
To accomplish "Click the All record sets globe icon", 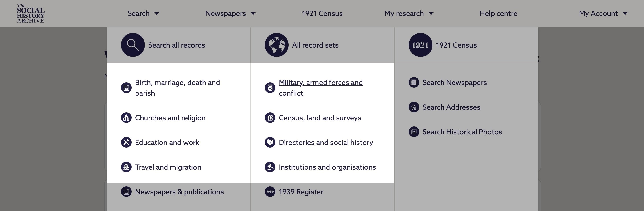I will coord(276,45).
